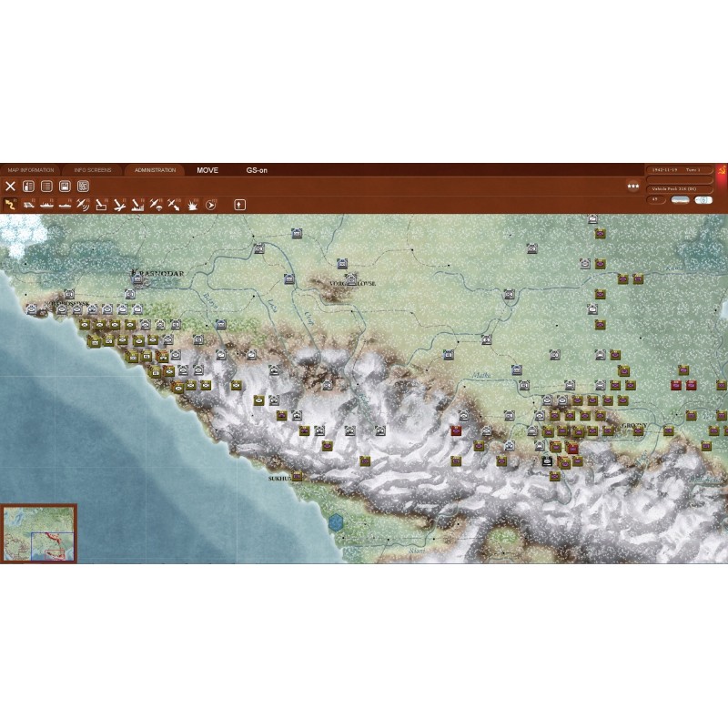728x728 pixels.
Task: Open the Administration tab
Action: click(x=155, y=170)
